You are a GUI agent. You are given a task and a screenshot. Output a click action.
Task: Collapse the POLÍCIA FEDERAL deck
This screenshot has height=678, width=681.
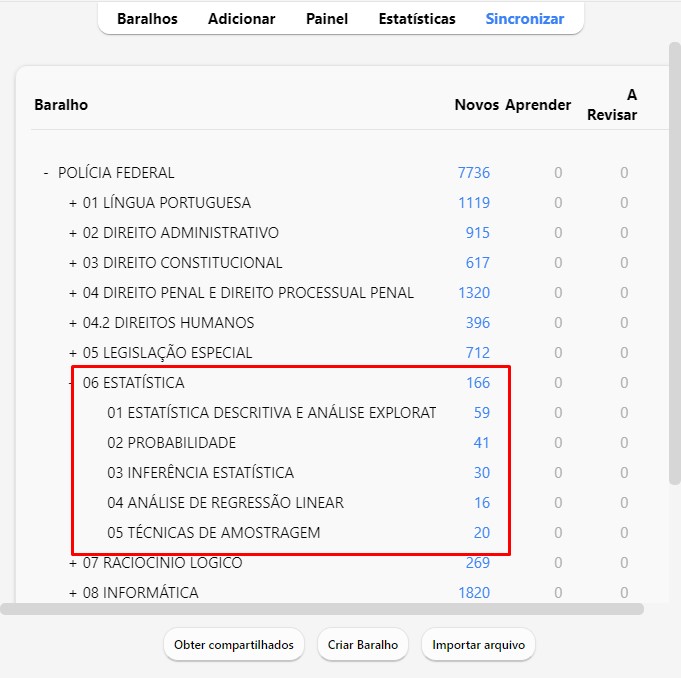(46, 173)
